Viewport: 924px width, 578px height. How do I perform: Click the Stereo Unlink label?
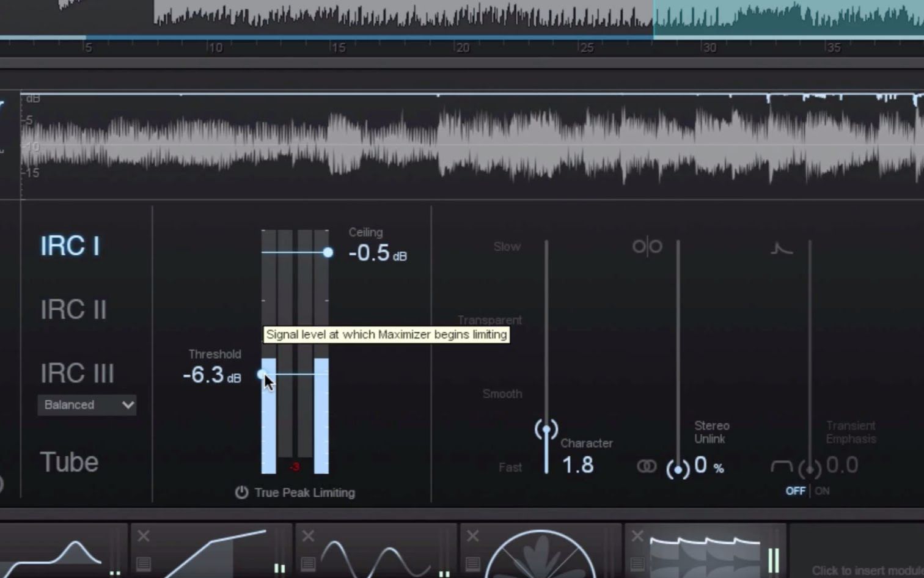coord(711,432)
